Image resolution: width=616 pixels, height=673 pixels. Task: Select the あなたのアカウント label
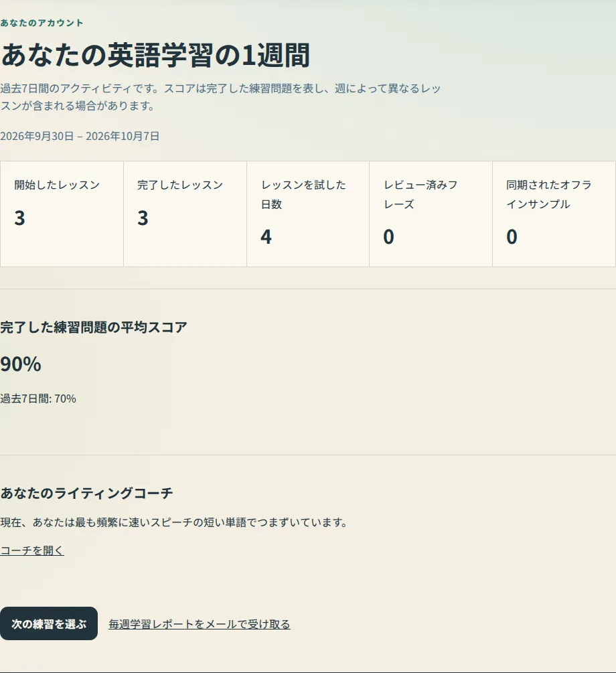point(42,23)
